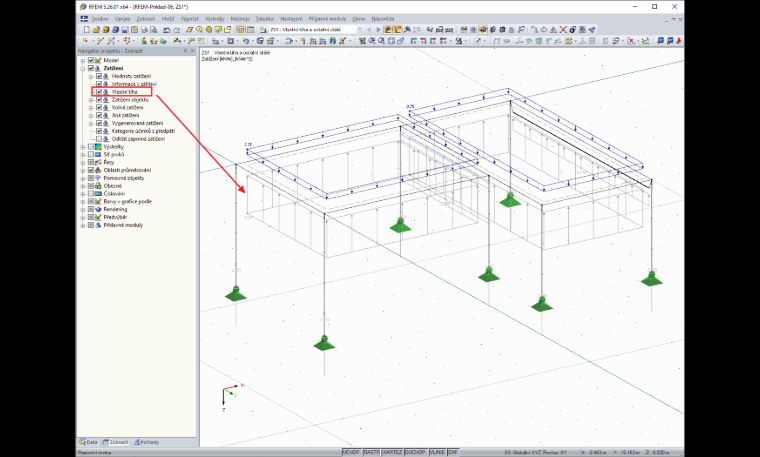Click the Redo arrow icon
760x457 pixels.
tap(177, 30)
